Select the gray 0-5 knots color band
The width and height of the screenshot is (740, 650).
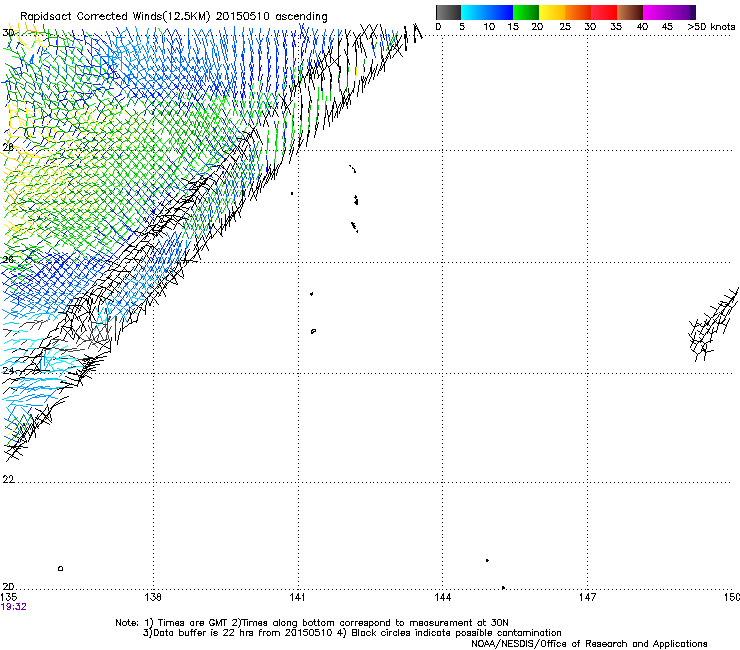click(x=448, y=12)
